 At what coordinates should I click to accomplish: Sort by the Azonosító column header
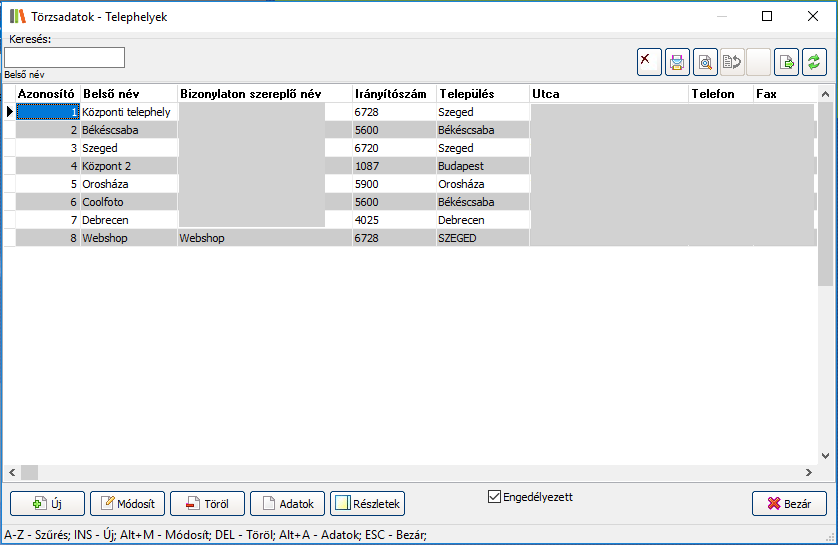46,94
